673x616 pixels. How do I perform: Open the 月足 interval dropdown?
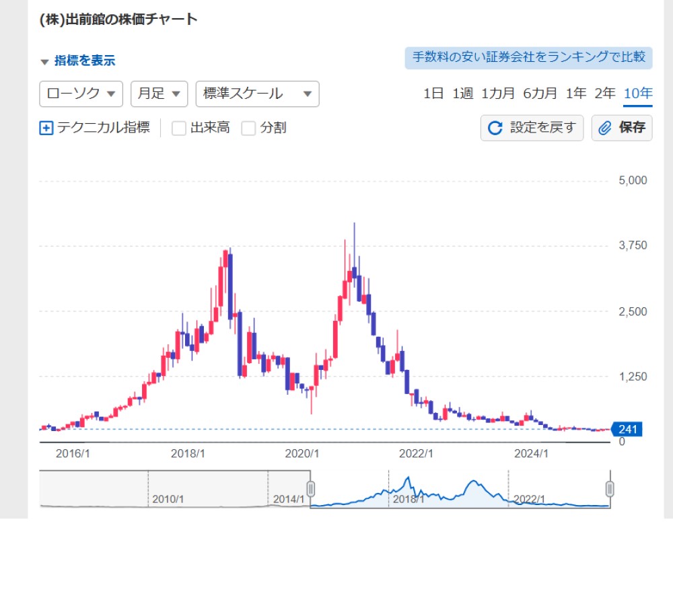[160, 93]
